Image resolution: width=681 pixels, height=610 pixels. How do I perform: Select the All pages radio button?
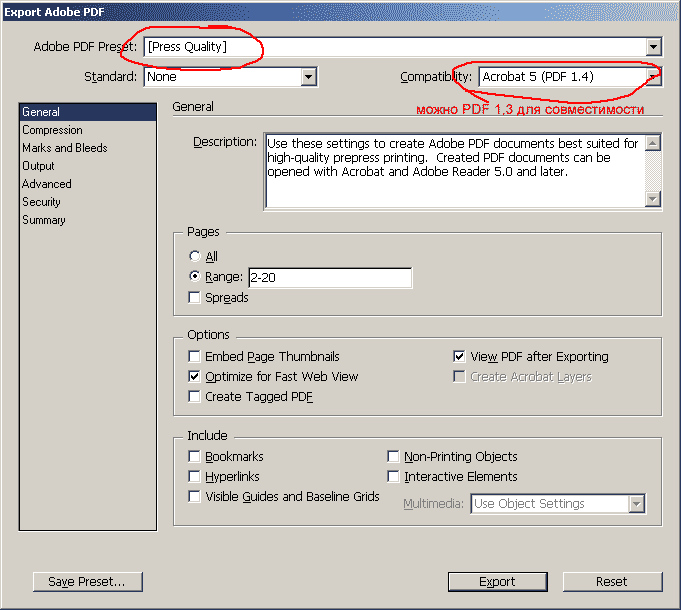click(195, 256)
